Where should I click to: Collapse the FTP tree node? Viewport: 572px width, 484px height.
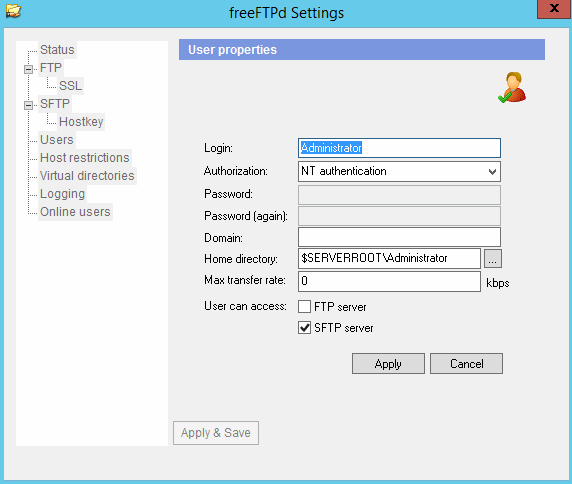click(28, 69)
